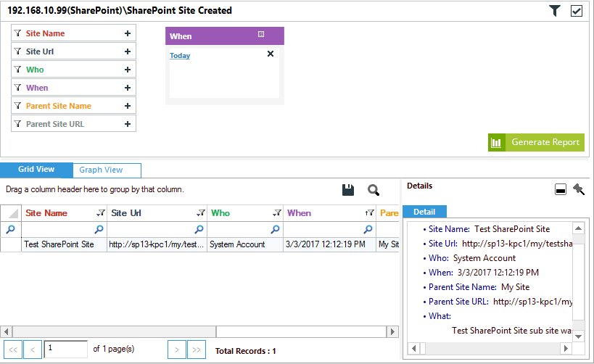594x364 pixels.
Task: Toggle the checkbox icon in title bar
Action: (x=576, y=11)
